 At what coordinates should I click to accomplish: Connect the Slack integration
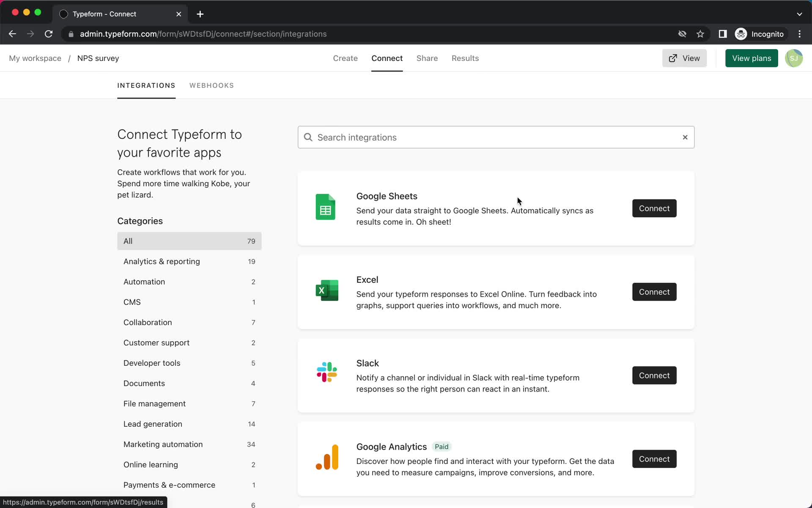pos(654,375)
